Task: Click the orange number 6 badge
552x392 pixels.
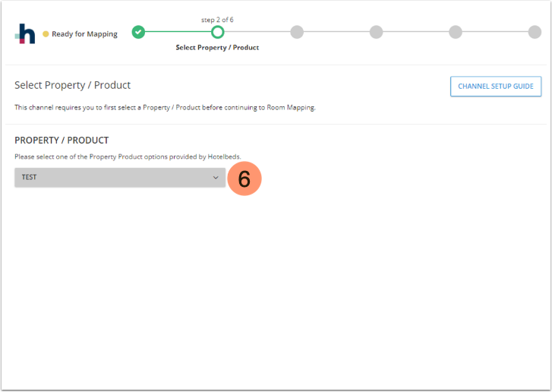Action: (244, 179)
